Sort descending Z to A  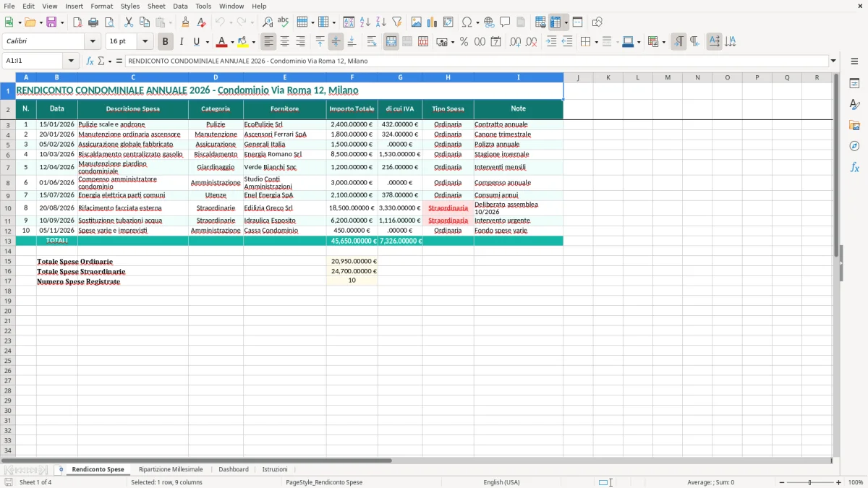point(380,22)
